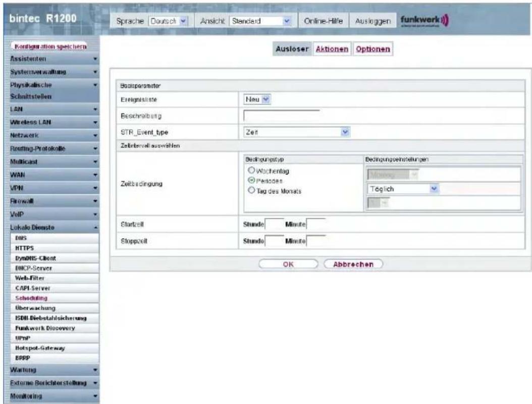Image resolution: width=532 pixels, height=404 pixels.
Task: Select the Perioden radio button
Action: click(251, 180)
